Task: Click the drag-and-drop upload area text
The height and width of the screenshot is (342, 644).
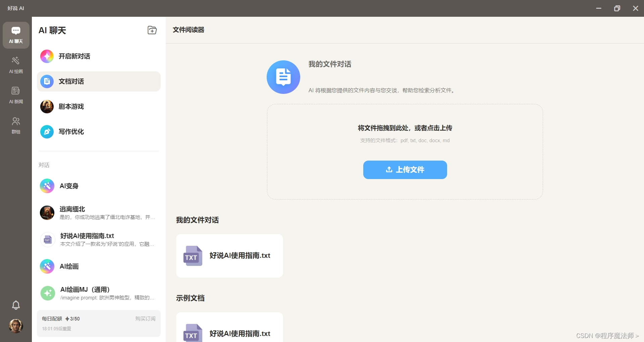Action: [405, 128]
